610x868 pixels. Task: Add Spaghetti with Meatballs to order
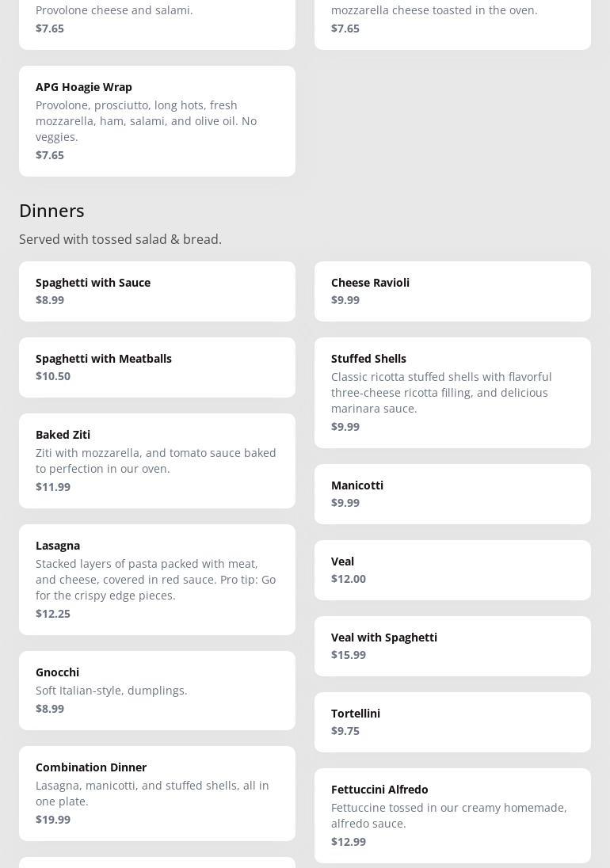157,367
